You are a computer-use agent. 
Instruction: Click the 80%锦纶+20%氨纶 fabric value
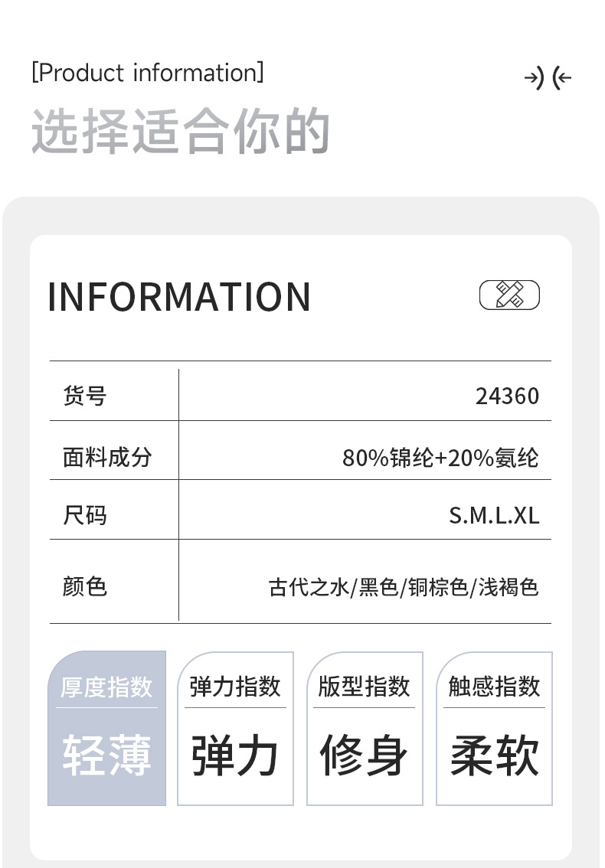point(440,458)
